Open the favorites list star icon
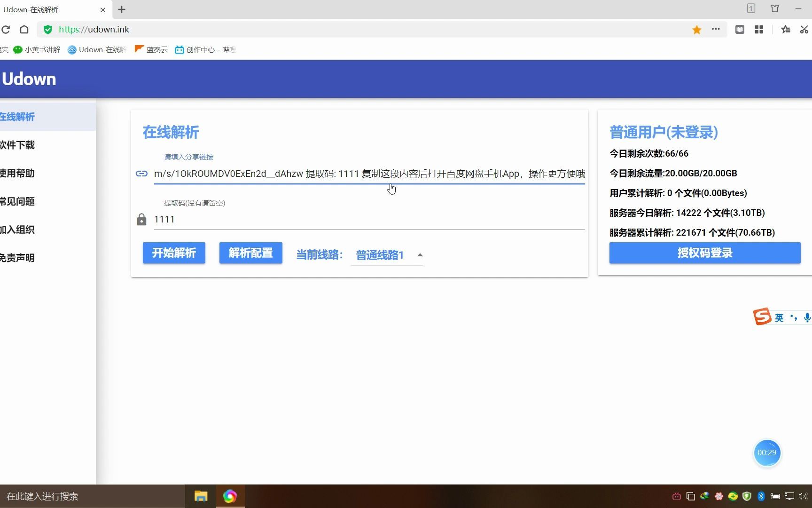This screenshot has width=812, height=508. click(x=785, y=30)
